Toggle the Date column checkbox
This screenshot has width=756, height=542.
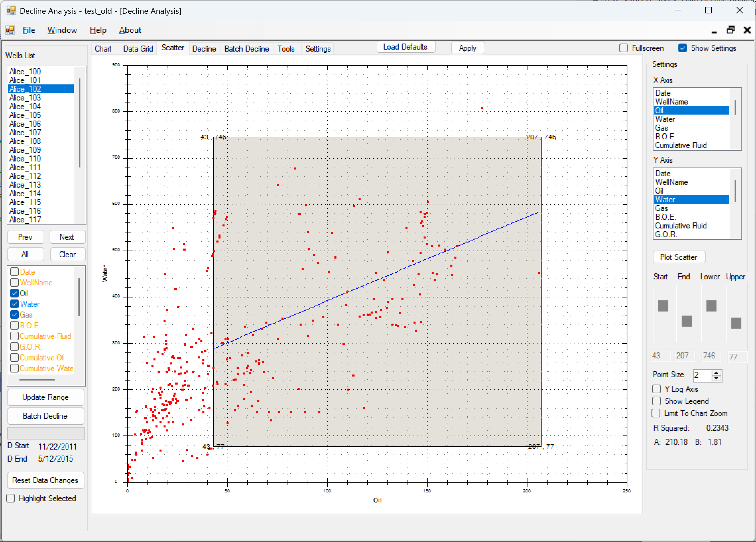(14, 272)
